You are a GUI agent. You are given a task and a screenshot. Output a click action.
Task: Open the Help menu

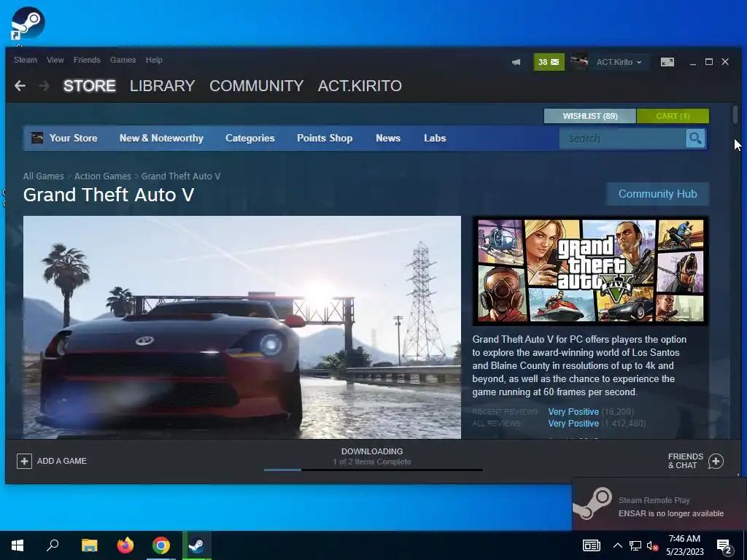pos(154,60)
